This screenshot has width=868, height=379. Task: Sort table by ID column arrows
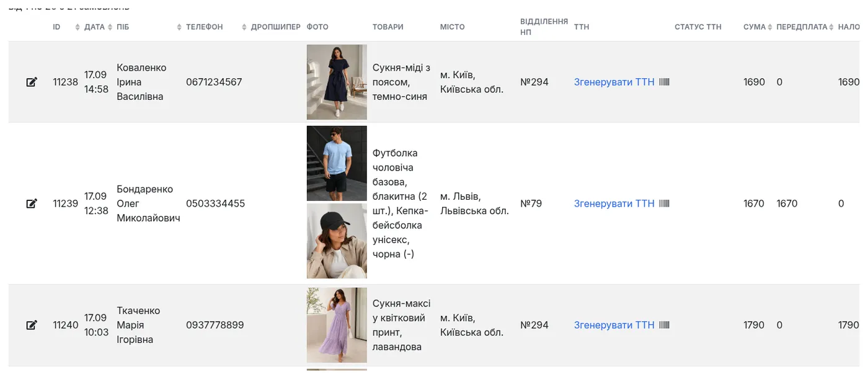pyautogui.click(x=77, y=27)
